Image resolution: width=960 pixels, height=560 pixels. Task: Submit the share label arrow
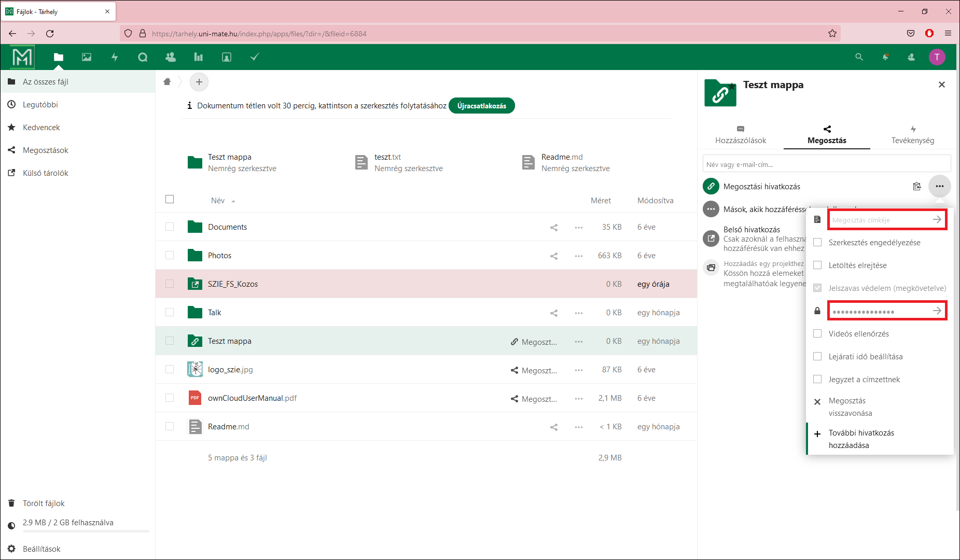pos(937,219)
